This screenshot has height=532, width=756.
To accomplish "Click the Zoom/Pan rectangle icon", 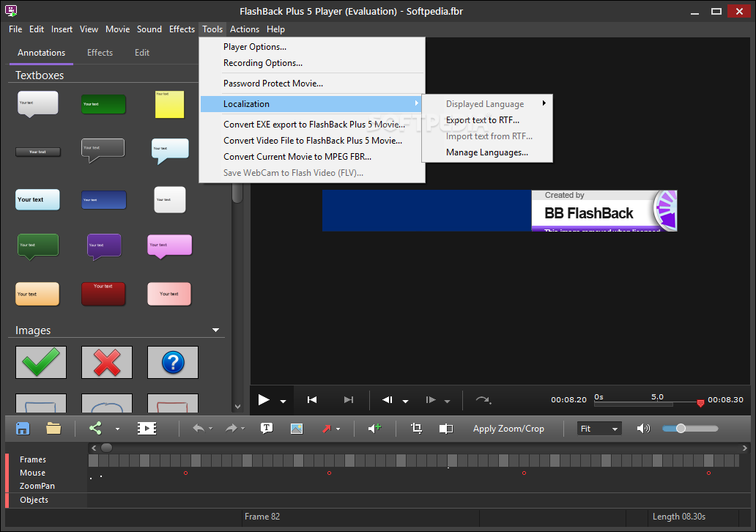I will [446, 428].
